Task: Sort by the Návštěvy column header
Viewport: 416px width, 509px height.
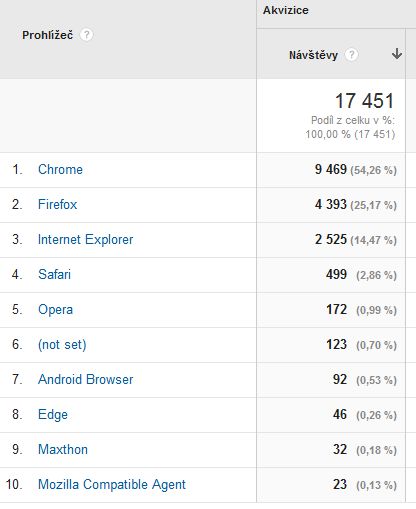Action: (x=314, y=55)
